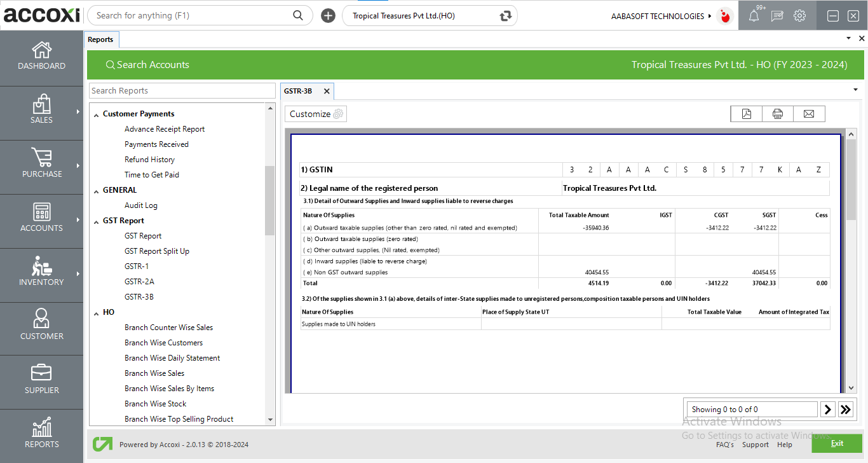868x463 pixels.
Task: Click the switch company icon
Action: point(506,16)
